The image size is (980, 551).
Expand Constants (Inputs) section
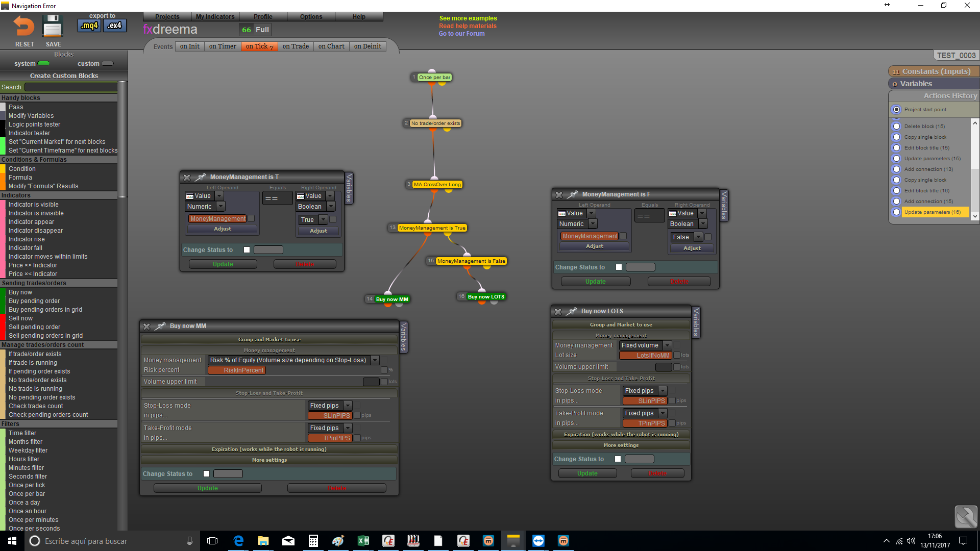934,71
